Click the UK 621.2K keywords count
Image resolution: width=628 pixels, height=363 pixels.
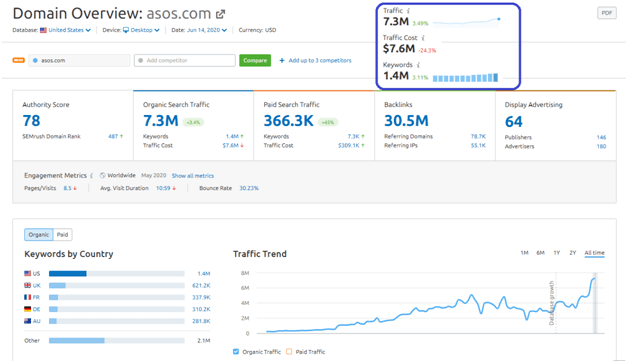[201, 286]
